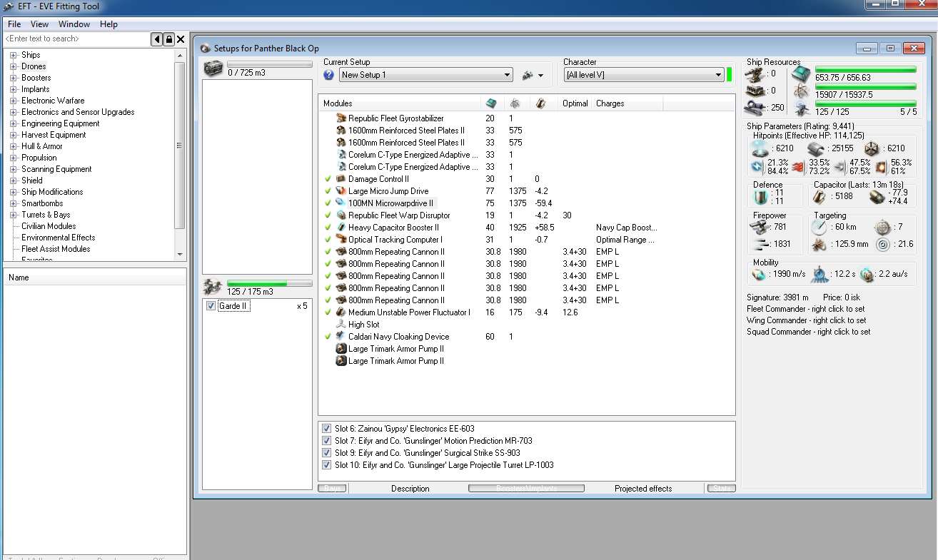Click the armor hitpoints icon showing 25155
The height and width of the screenshot is (560, 938).
coord(816,148)
